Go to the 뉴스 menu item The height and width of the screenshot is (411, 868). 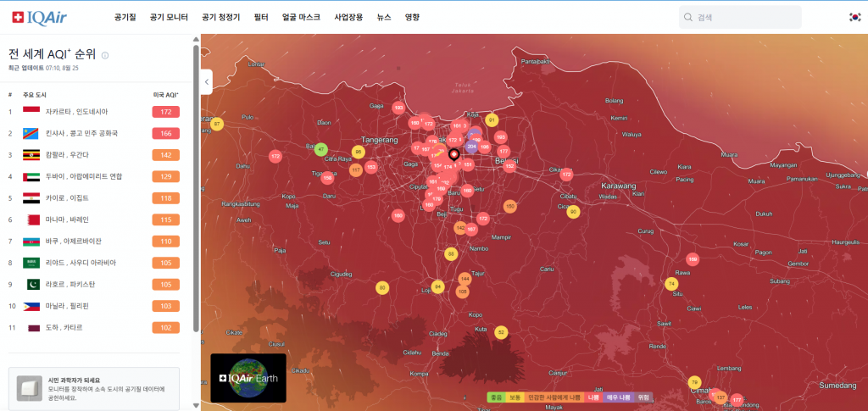click(384, 17)
